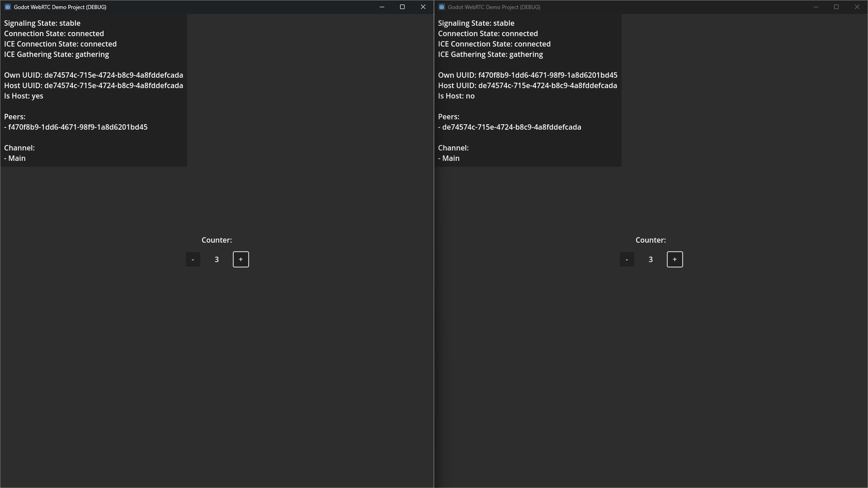Minimize the client window showing Is Host: no
Image resolution: width=868 pixels, height=488 pixels.
[816, 7]
